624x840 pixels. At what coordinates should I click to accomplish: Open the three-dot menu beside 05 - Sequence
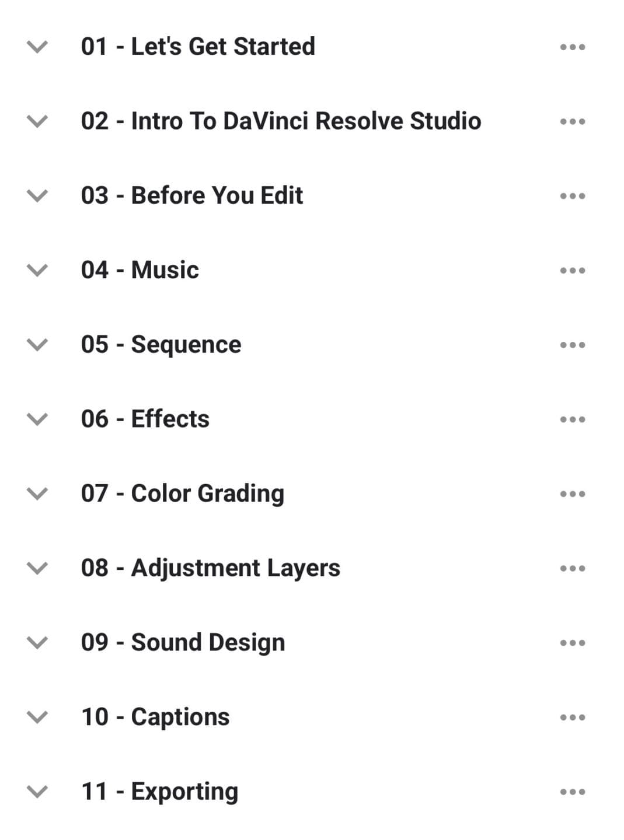coord(572,345)
